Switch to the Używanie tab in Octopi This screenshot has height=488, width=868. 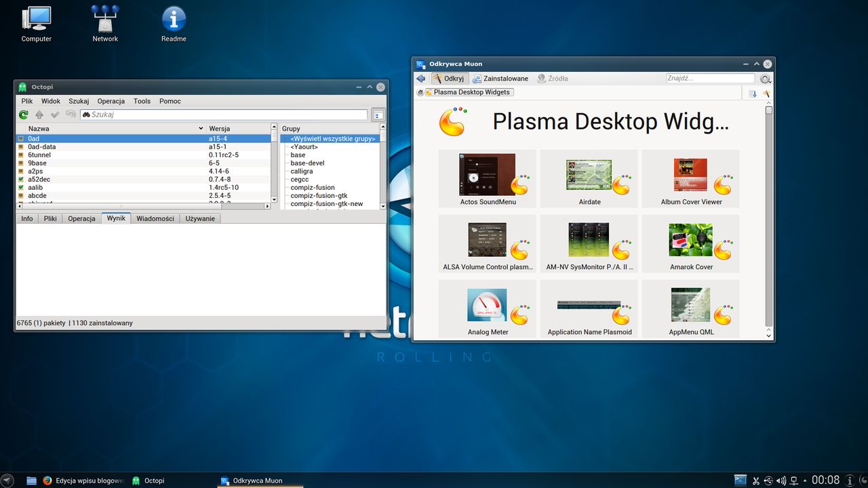(200, 218)
